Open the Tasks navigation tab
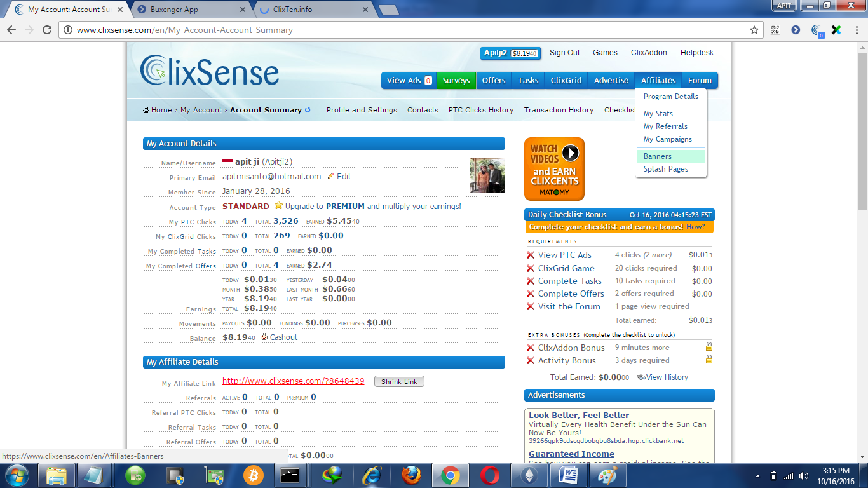Image resolution: width=868 pixels, height=488 pixels. tap(528, 81)
